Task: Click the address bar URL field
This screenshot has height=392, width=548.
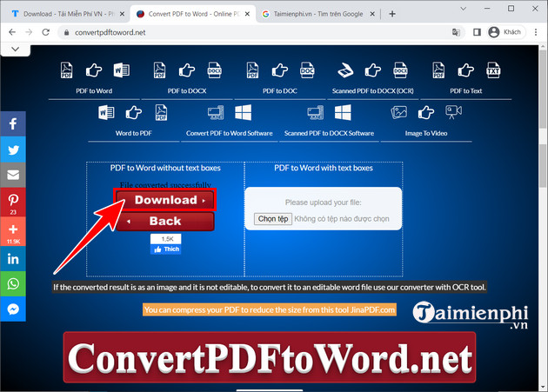Action: (x=260, y=32)
